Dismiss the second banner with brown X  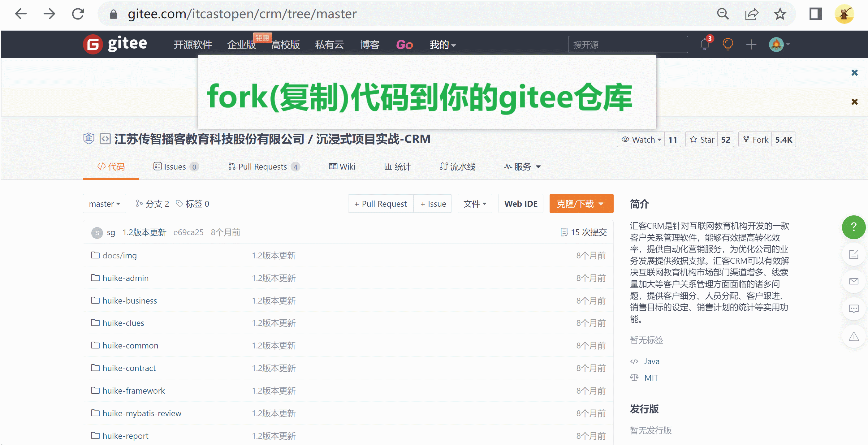[x=854, y=102]
